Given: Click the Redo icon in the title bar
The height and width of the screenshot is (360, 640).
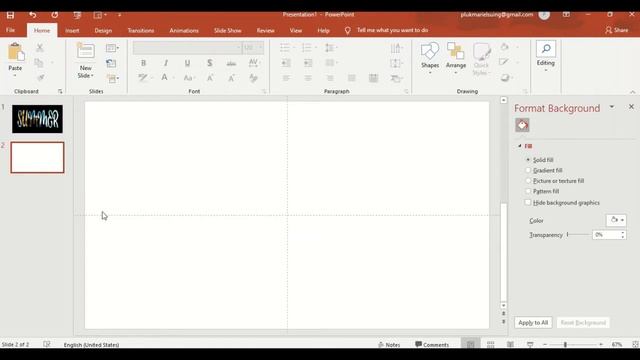Looking at the screenshot, I should (x=54, y=15).
